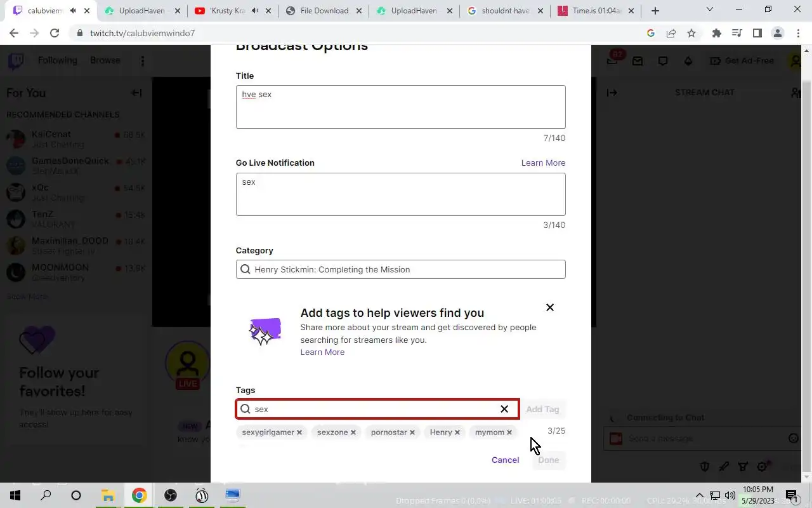Switch to the shouldnt have Google tab
Screen dimensions: 812x508
[x=505, y=11]
